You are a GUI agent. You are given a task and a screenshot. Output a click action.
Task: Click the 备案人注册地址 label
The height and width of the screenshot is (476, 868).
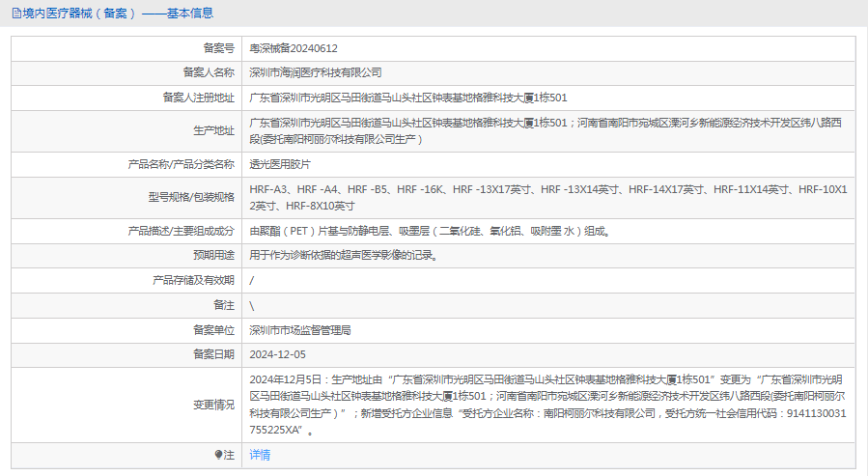tap(199, 98)
